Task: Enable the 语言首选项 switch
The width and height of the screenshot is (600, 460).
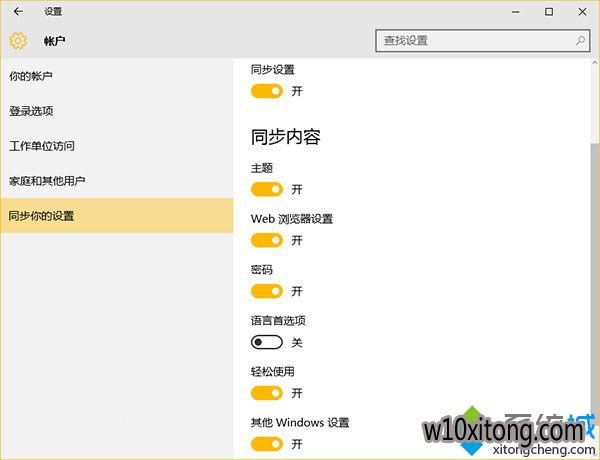Action: 267,342
